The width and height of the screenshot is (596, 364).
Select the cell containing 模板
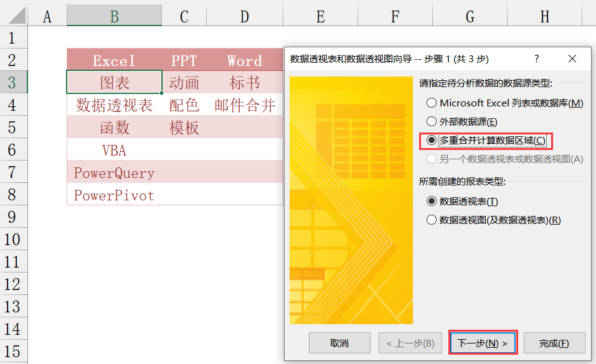[x=184, y=127]
